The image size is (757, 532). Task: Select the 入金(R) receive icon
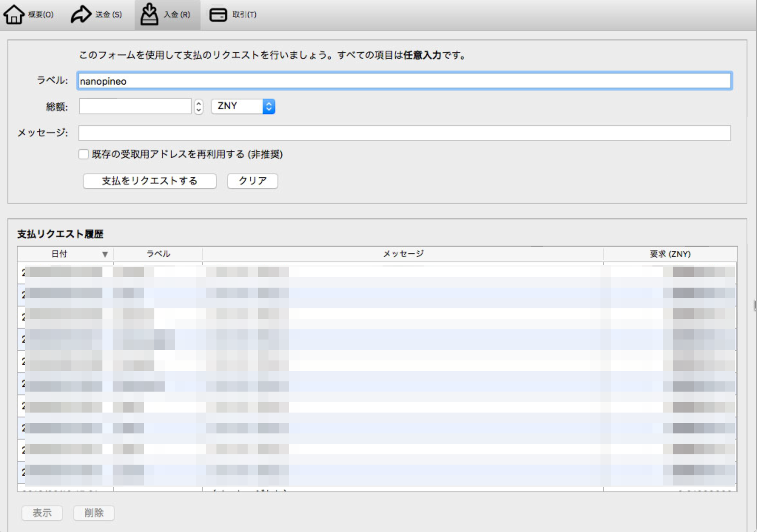click(149, 15)
